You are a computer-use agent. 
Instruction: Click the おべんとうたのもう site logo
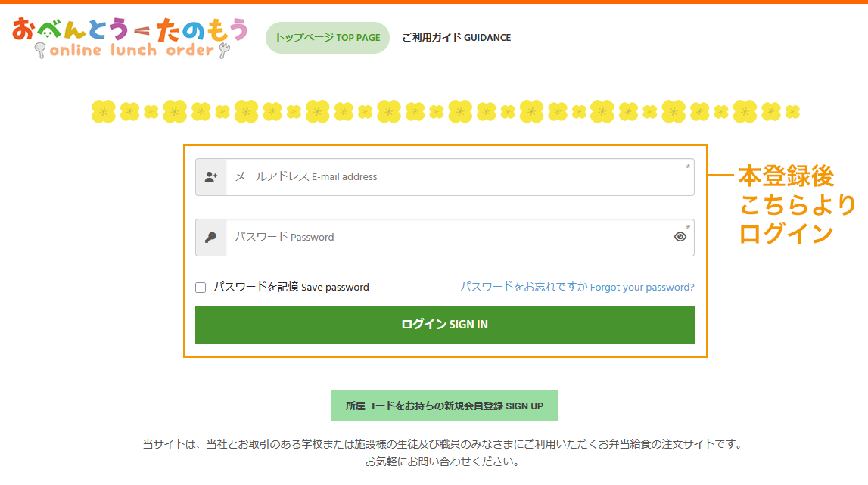130,38
